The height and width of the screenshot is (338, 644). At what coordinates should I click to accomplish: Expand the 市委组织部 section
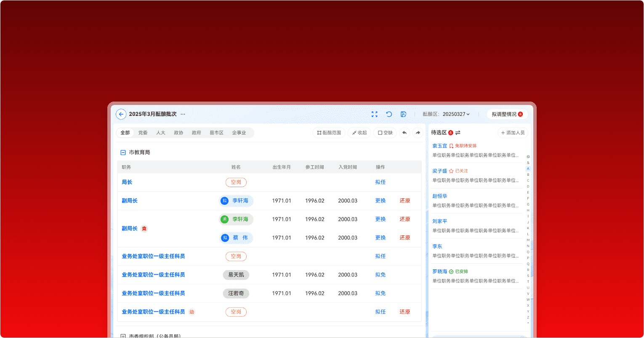coord(123,336)
